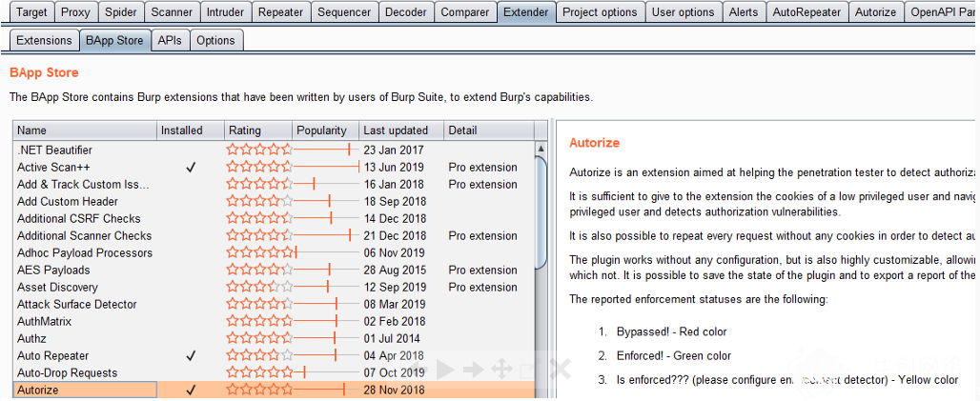The height and width of the screenshot is (401, 980).
Task: Open the Extender Options sub-tab
Action: tap(215, 41)
